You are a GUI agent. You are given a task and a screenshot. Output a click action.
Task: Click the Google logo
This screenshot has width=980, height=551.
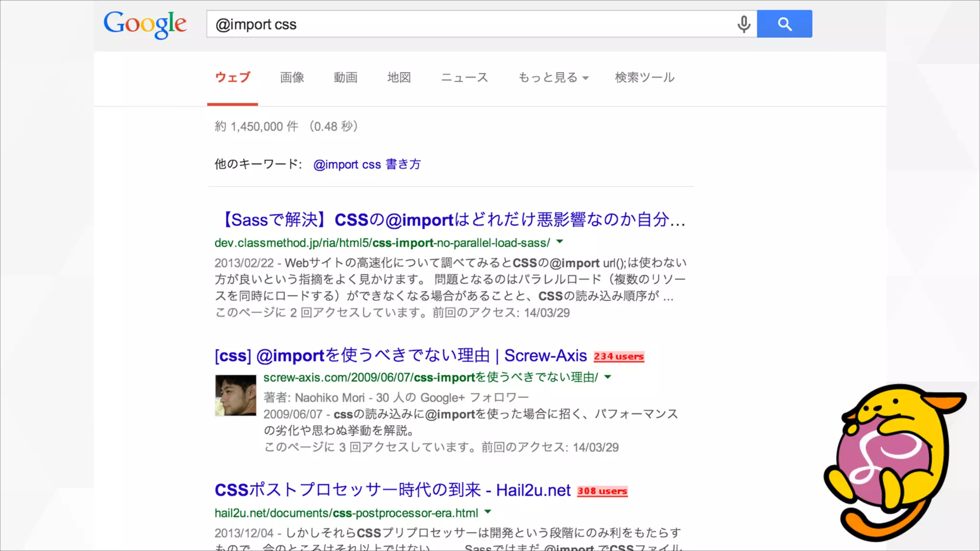coord(145,24)
